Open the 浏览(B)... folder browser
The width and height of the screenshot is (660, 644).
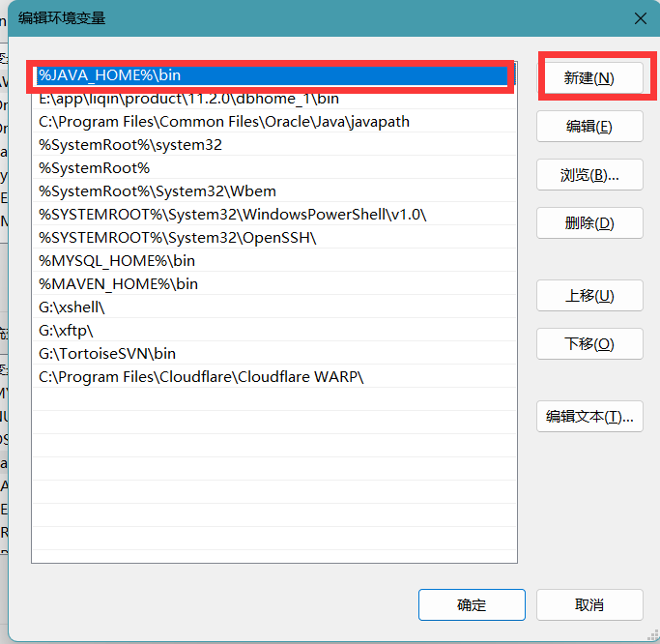pyautogui.click(x=589, y=175)
